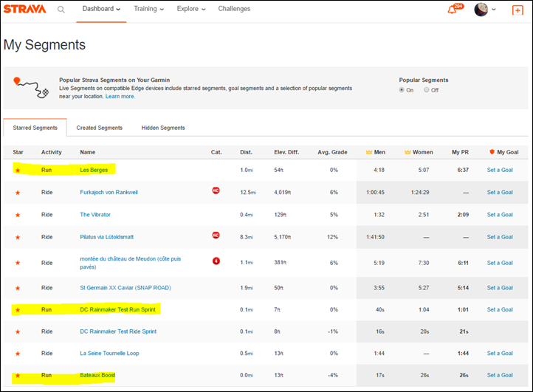This screenshot has width=533, height=392.
Task: Set a Goal for The Vibrator
Action: click(500, 215)
